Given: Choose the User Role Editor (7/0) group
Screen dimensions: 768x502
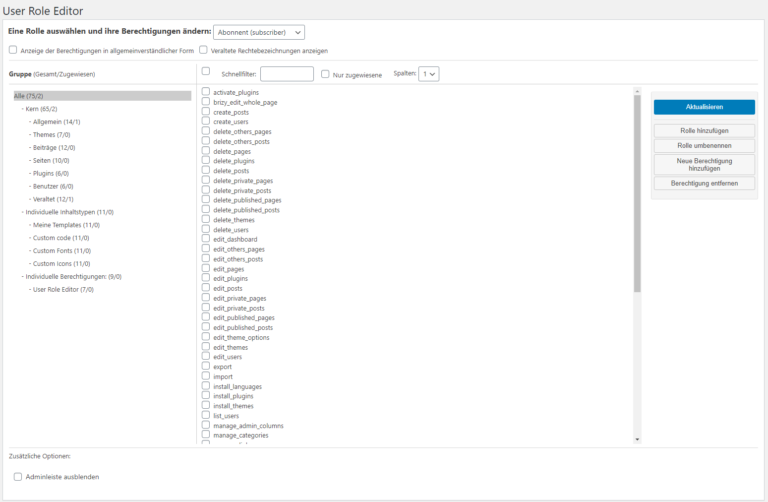Looking at the screenshot, I should click(63, 289).
